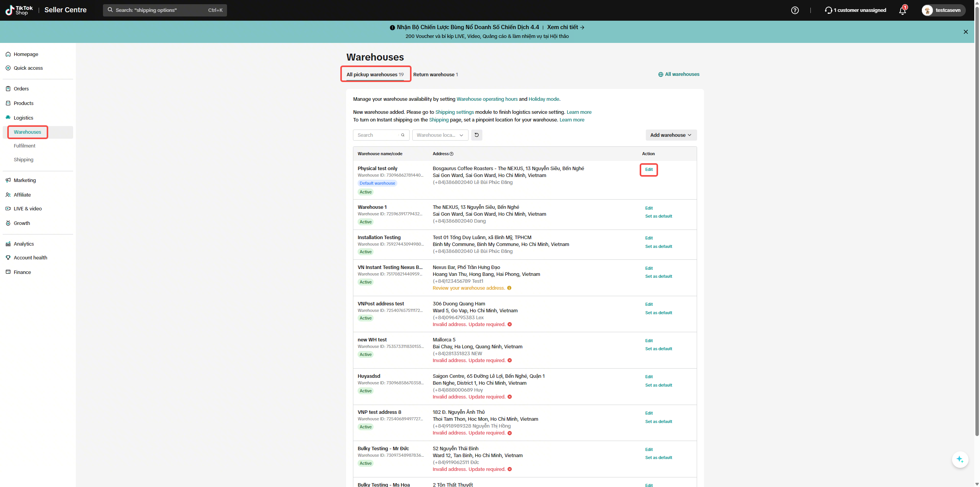This screenshot has height=487, width=980.
Task: Click the TikTok Shop logo
Action: click(19, 10)
